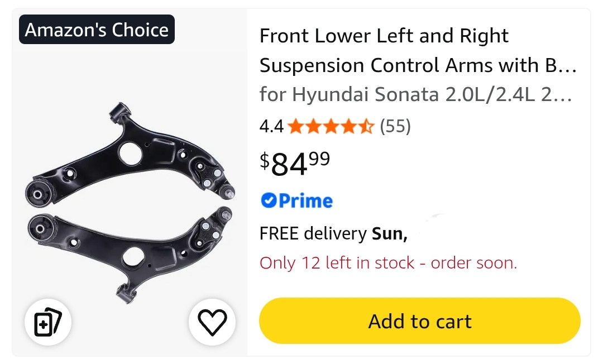Screen dimensions: 603x364
Task: Click the Prime checkmark badge
Action: click(x=269, y=200)
